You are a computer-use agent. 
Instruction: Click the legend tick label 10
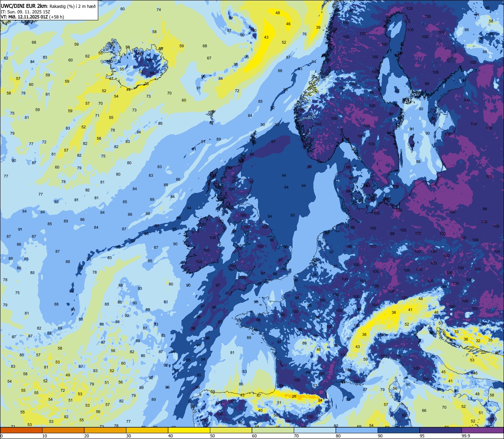[x=44, y=436]
